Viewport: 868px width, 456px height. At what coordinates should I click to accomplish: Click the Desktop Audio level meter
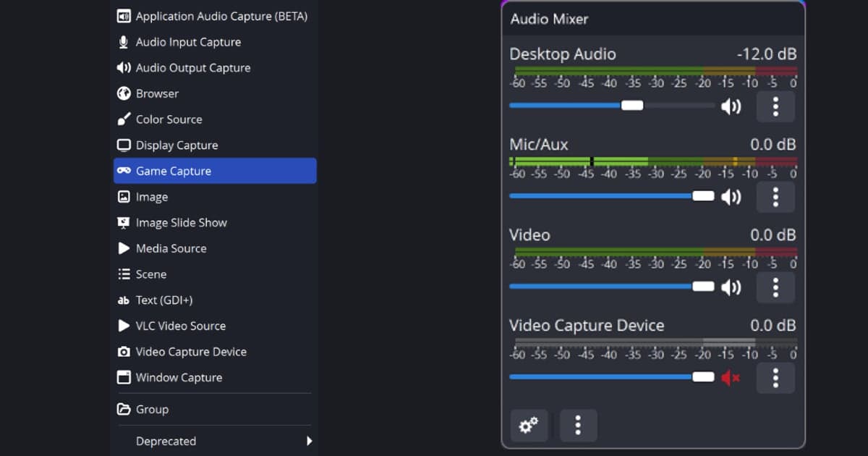[x=655, y=71]
